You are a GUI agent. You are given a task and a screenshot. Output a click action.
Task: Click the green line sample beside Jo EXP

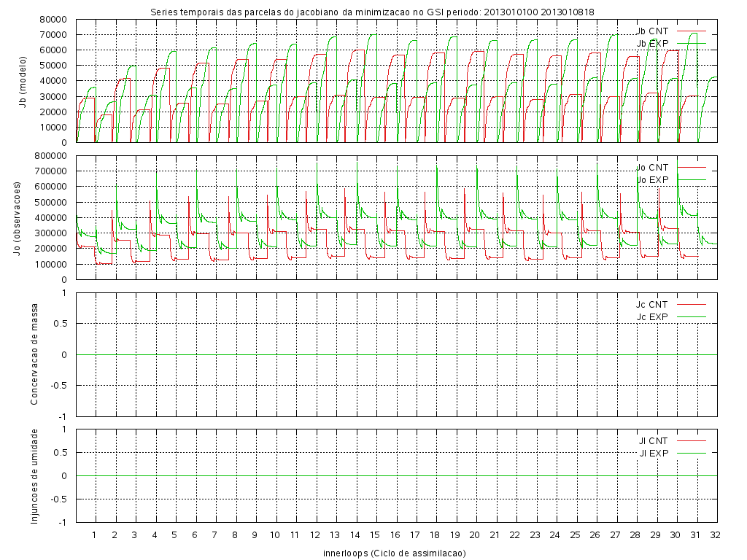point(692,179)
